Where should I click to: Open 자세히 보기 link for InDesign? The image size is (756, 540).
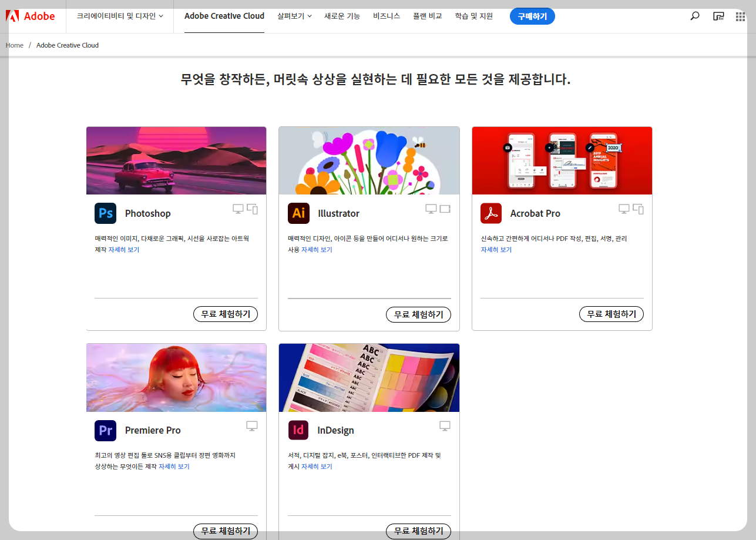tap(317, 467)
